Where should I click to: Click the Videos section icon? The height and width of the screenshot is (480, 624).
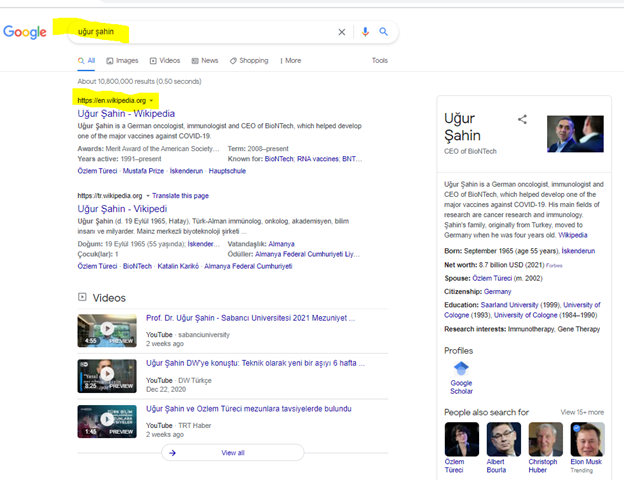click(x=82, y=297)
